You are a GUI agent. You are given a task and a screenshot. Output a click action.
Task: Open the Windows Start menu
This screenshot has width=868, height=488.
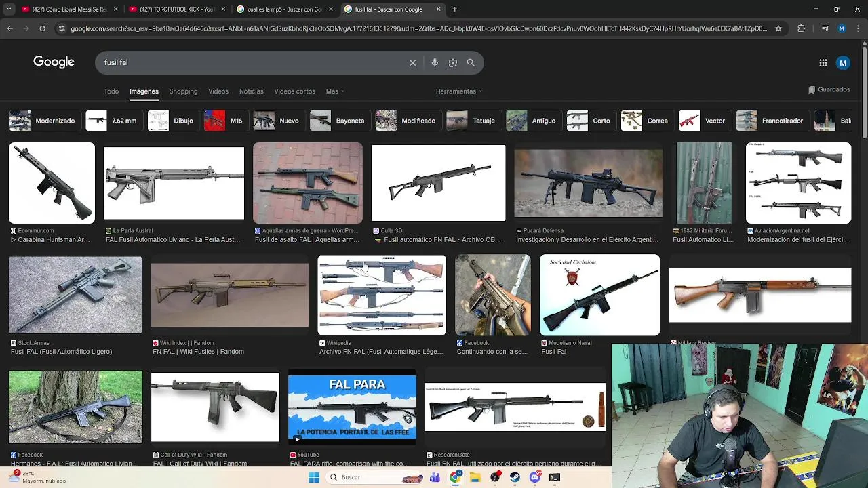click(314, 477)
